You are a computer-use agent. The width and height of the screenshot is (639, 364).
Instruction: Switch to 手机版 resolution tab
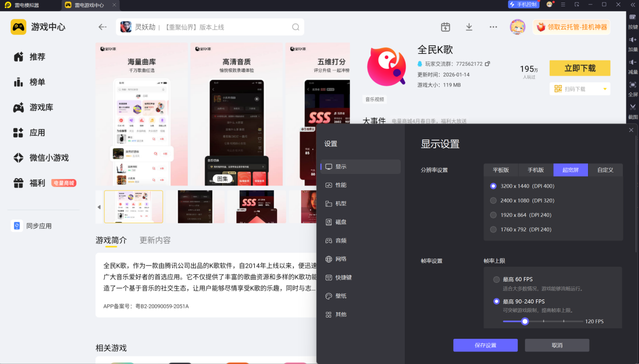point(536,170)
